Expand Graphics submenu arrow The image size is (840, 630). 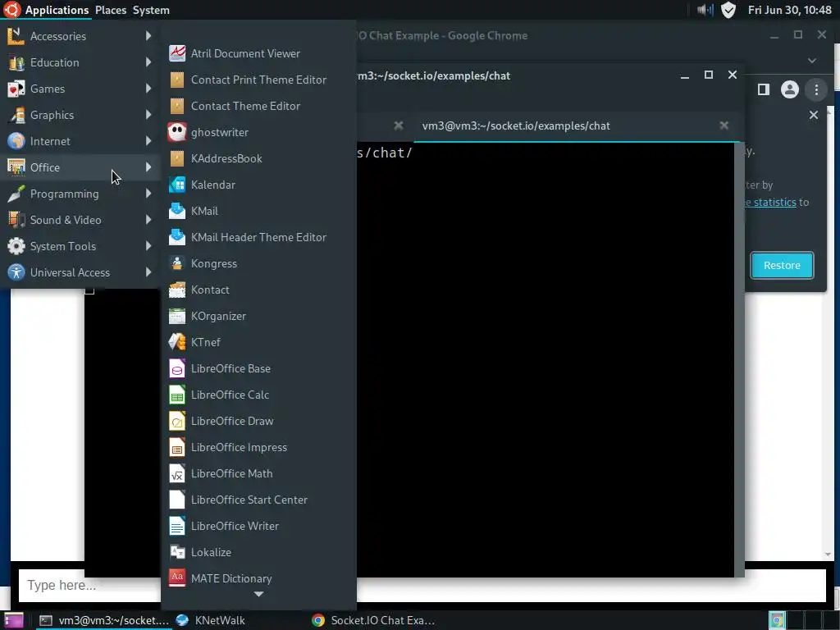[x=148, y=115]
